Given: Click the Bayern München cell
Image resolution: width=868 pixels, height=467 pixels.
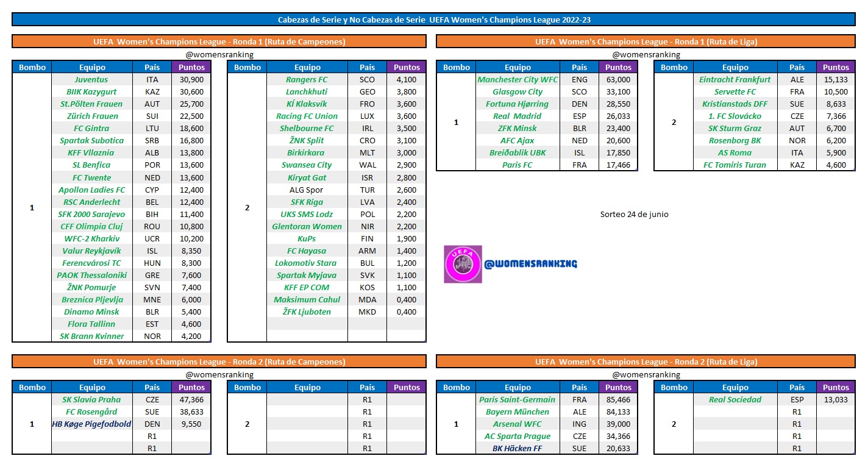Looking at the screenshot, I should pos(518,412).
